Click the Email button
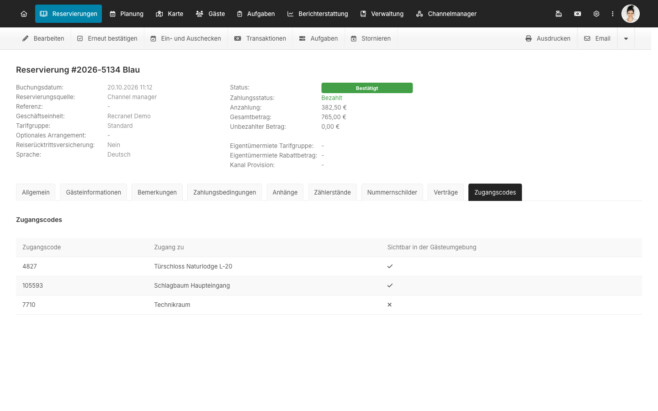This screenshot has width=658, height=411. tap(597, 39)
